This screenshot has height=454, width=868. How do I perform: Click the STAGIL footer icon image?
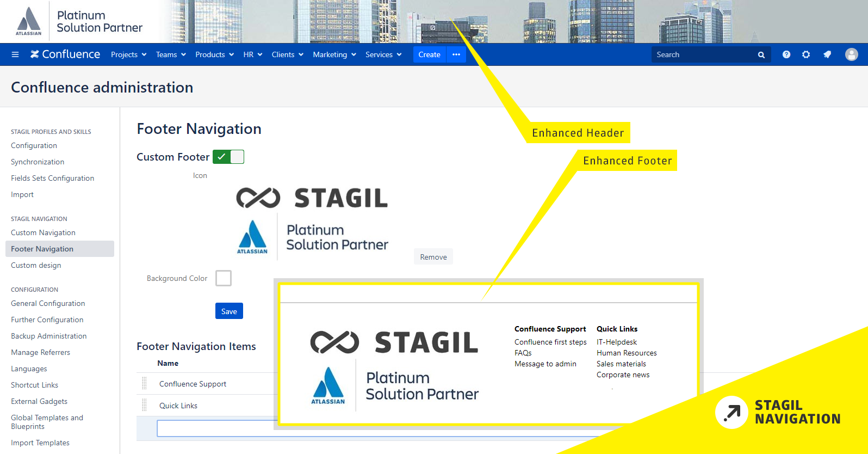(313, 223)
